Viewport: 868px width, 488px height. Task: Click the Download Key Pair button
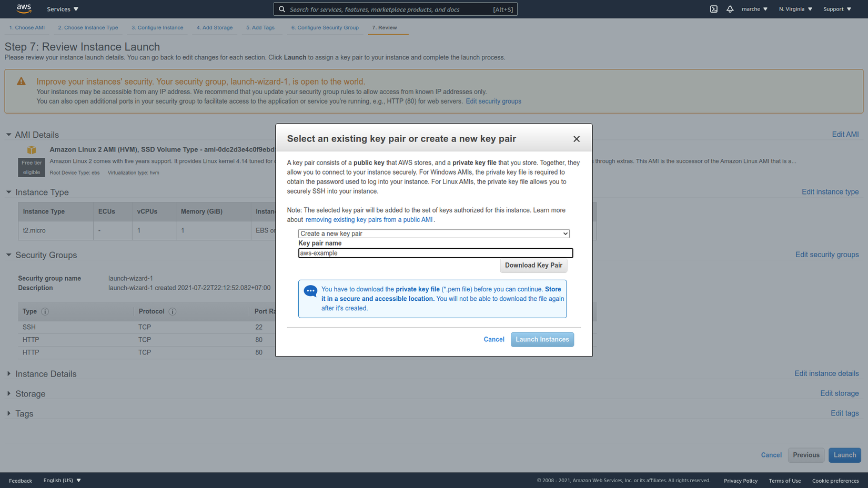(533, 266)
